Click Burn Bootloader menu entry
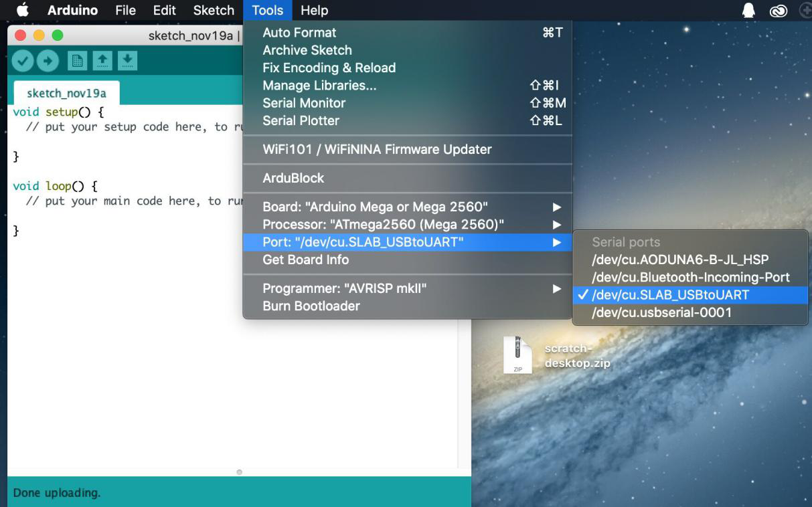 [x=311, y=306]
